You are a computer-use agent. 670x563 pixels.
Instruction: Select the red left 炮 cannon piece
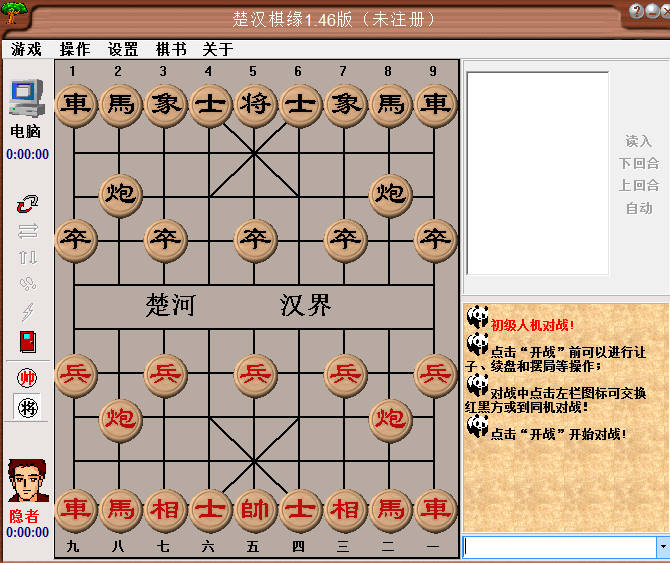pyautogui.click(x=120, y=420)
